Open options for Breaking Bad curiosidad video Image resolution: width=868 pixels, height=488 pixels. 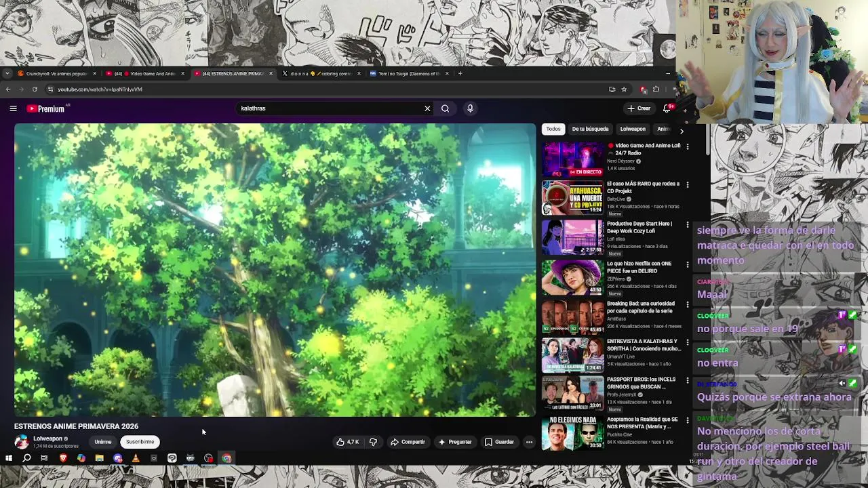pyautogui.click(x=688, y=304)
